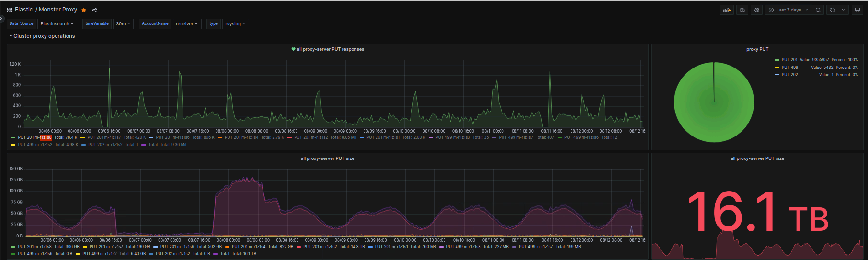
Task: Save the dashboard using the floppy disk icon
Action: coord(742,10)
